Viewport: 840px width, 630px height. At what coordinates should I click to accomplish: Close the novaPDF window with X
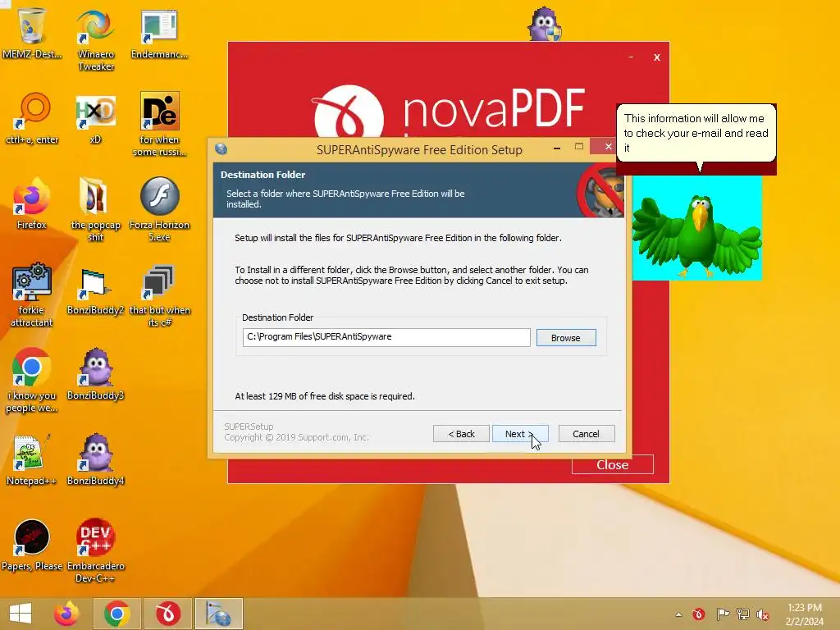(x=657, y=57)
